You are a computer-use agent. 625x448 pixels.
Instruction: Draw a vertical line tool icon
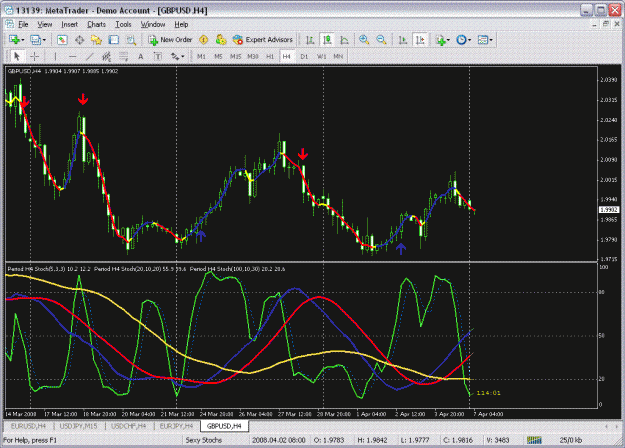pyautogui.click(x=55, y=57)
